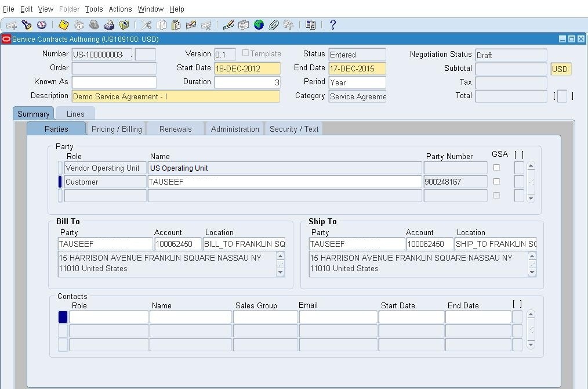This screenshot has height=389, width=588.
Task: Open Translations via the globe icon
Action: coord(257,24)
